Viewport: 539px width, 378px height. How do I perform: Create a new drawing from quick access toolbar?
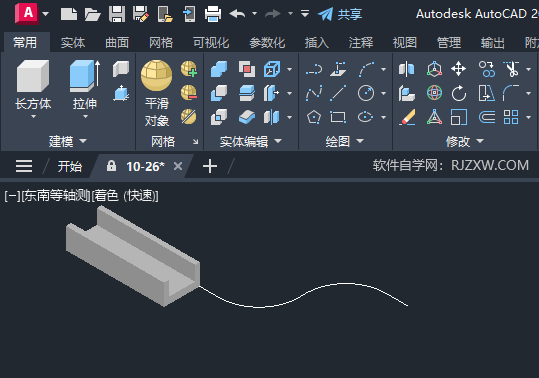[69, 14]
